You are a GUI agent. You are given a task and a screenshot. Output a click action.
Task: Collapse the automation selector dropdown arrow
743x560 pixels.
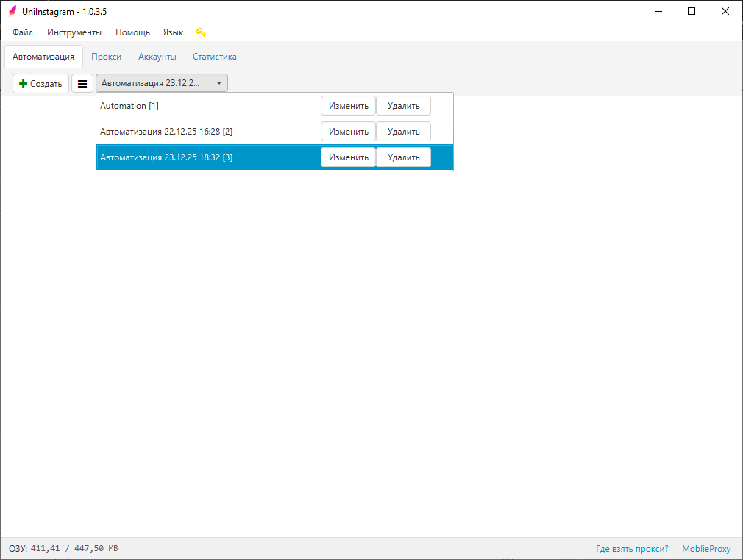click(x=218, y=83)
